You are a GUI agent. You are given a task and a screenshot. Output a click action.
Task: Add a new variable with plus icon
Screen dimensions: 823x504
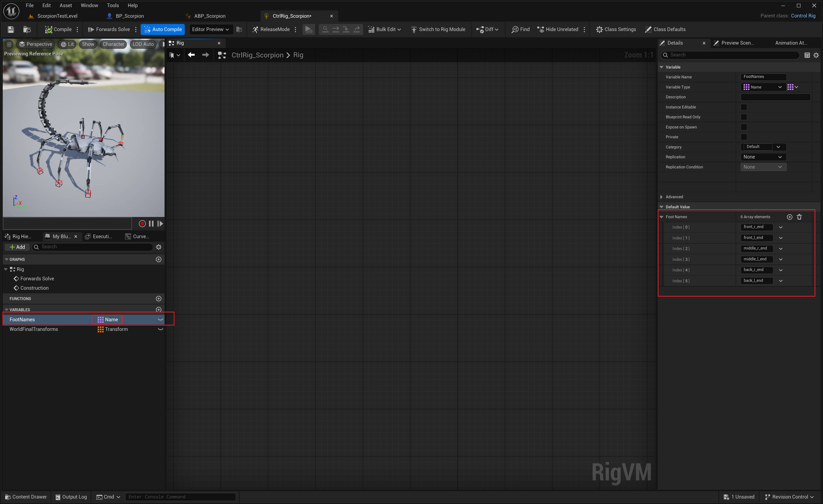pyautogui.click(x=159, y=309)
